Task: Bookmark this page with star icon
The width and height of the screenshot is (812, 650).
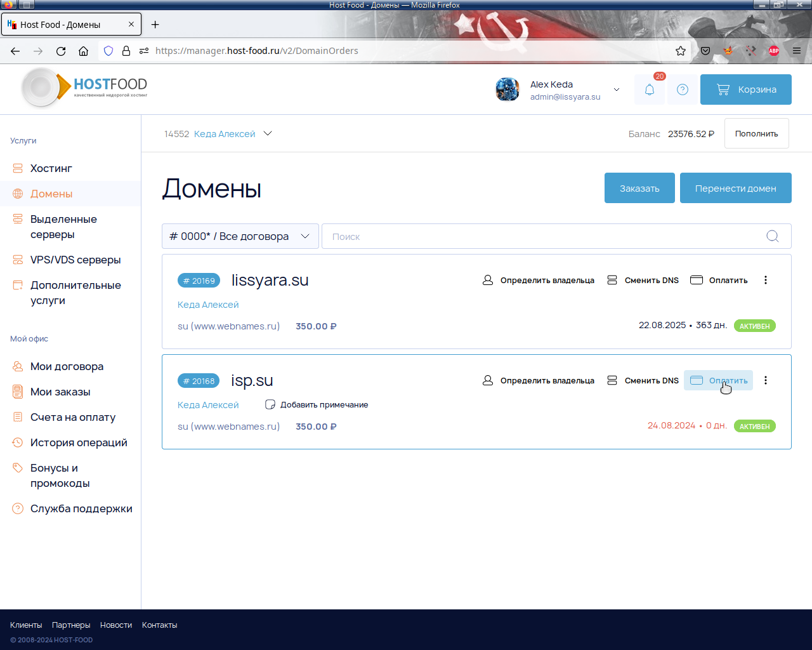Action: 681,51
